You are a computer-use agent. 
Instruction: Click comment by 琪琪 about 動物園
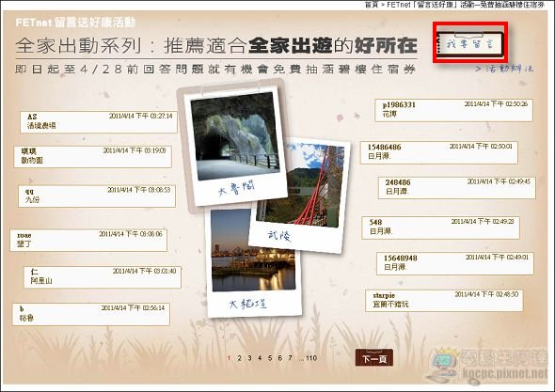pyautogui.click(x=93, y=156)
